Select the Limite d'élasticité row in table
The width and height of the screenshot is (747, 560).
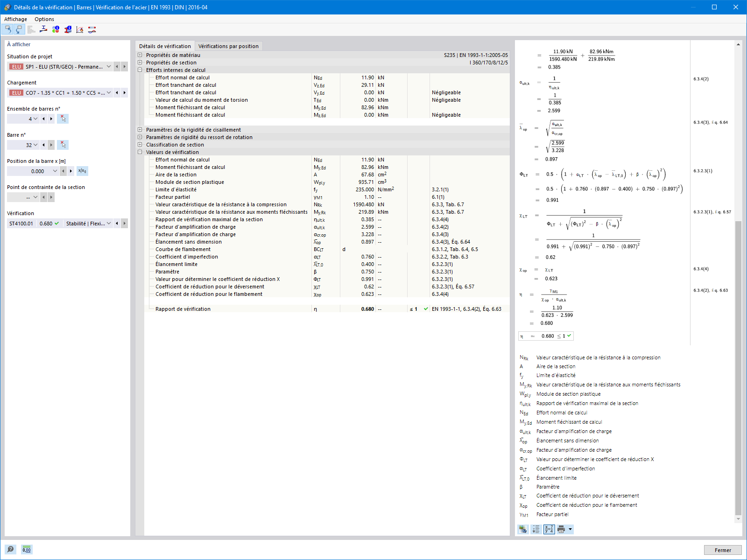(x=327, y=189)
